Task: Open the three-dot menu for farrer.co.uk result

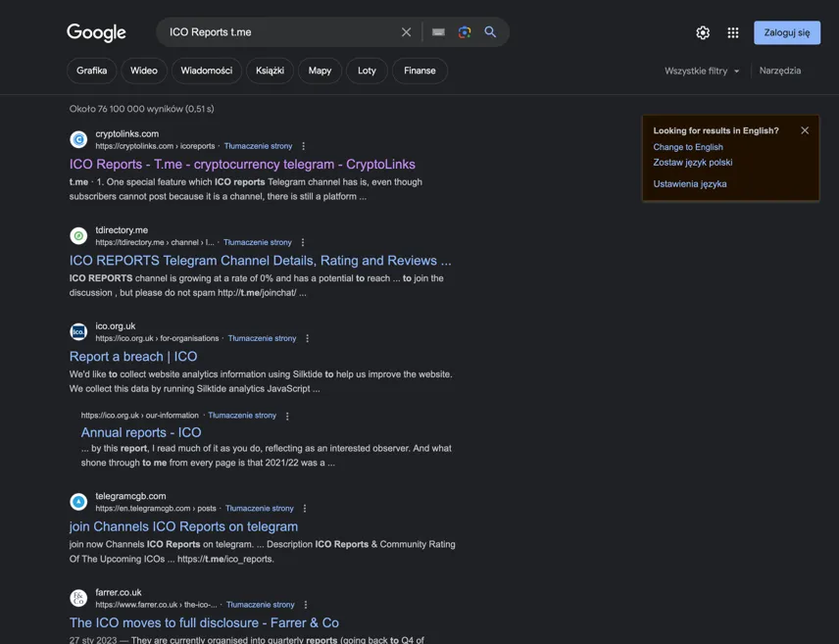Action: click(x=306, y=605)
